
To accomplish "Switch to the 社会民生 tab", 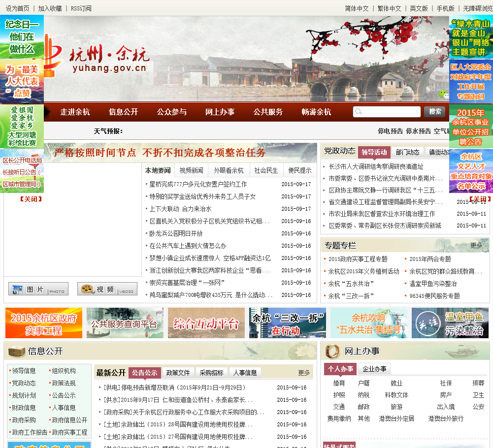I will pyautogui.click(x=266, y=170).
